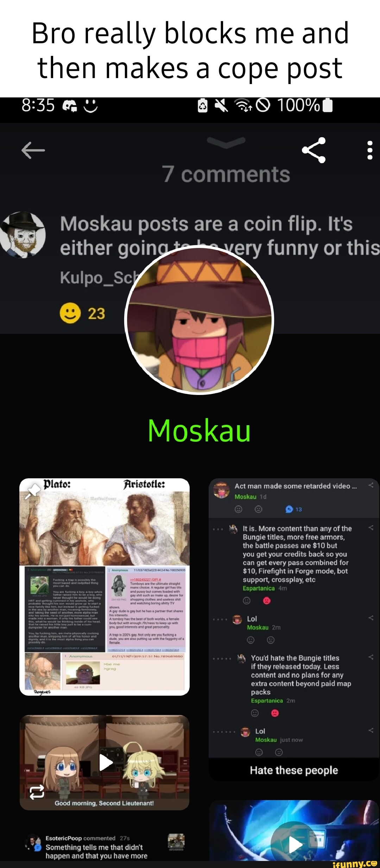This screenshot has width=380, height=868.
Task: Tap the 7 comments header
Action: coord(226,174)
